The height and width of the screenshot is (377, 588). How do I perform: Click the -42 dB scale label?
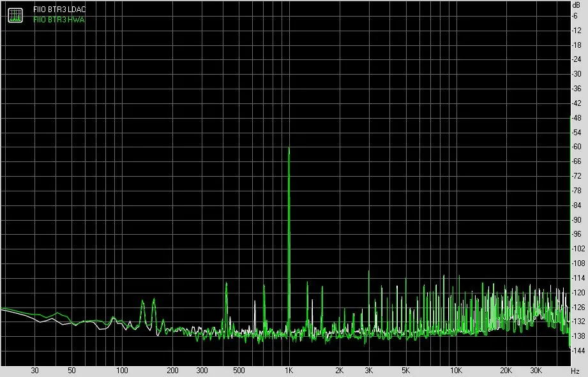(577, 103)
